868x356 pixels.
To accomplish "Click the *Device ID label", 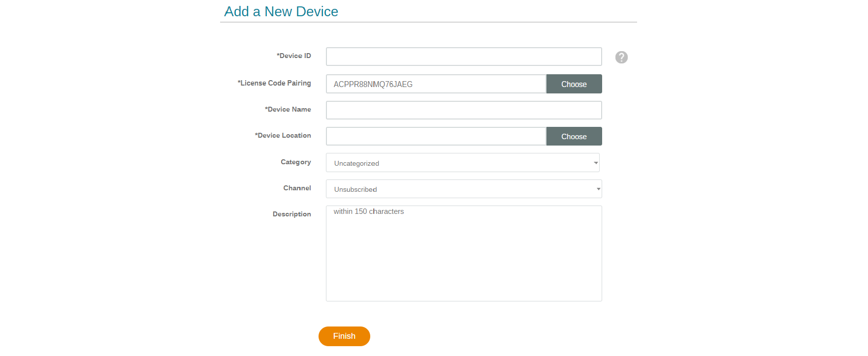I will coord(293,56).
